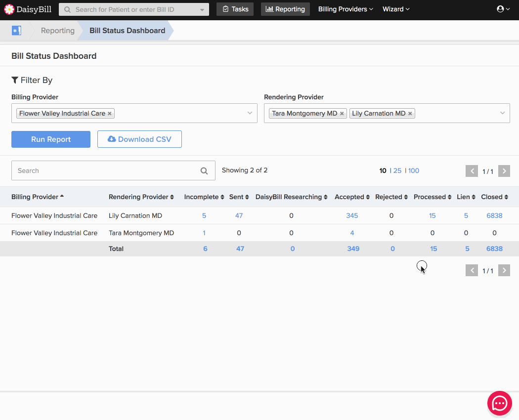Open Lily Carnation's 6838 closed bills
This screenshot has height=420, width=519.
pos(494,216)
